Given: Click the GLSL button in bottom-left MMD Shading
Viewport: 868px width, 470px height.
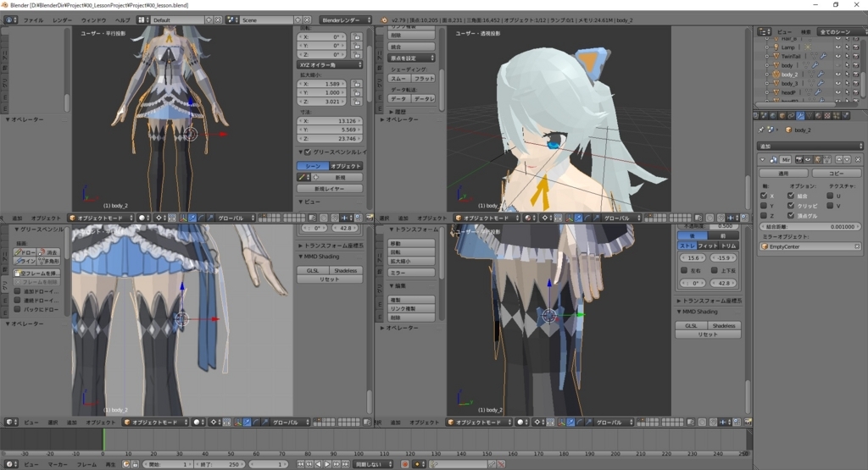Looking at the screenshot, I should (313, 270).
